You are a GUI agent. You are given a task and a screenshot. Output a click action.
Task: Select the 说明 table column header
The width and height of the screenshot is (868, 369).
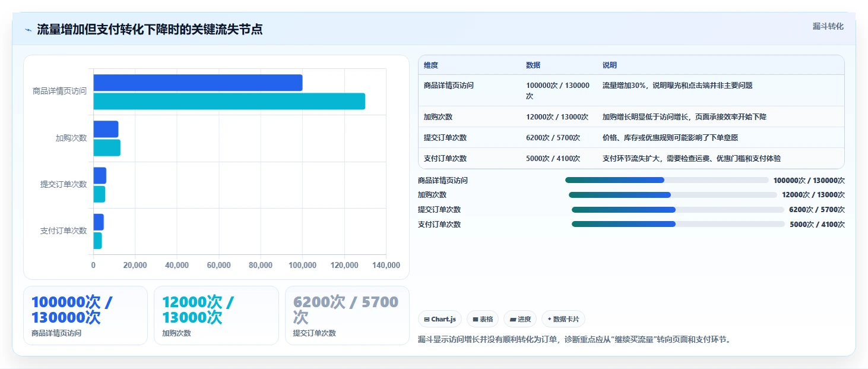[610, 65]
